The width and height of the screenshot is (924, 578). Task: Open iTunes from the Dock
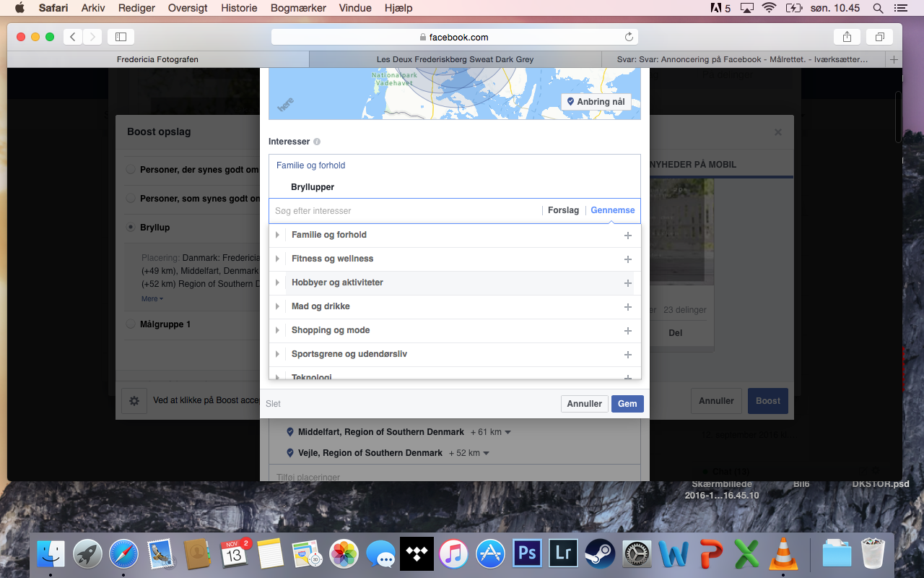[x=453, y=554]
